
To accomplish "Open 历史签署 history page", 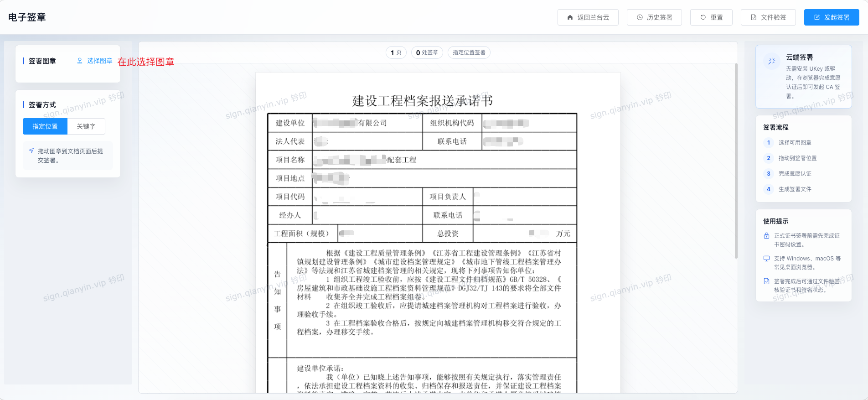I will (x=654, y=17).
